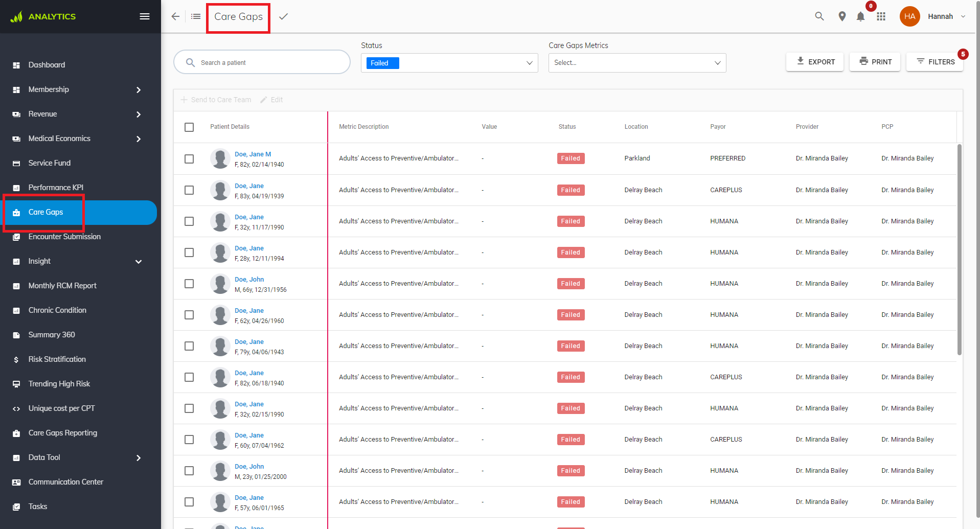Screen dimensions: 980x529
Task: Open the Care Gaps Metrics dropdown
Action: (x=637, y=63)
